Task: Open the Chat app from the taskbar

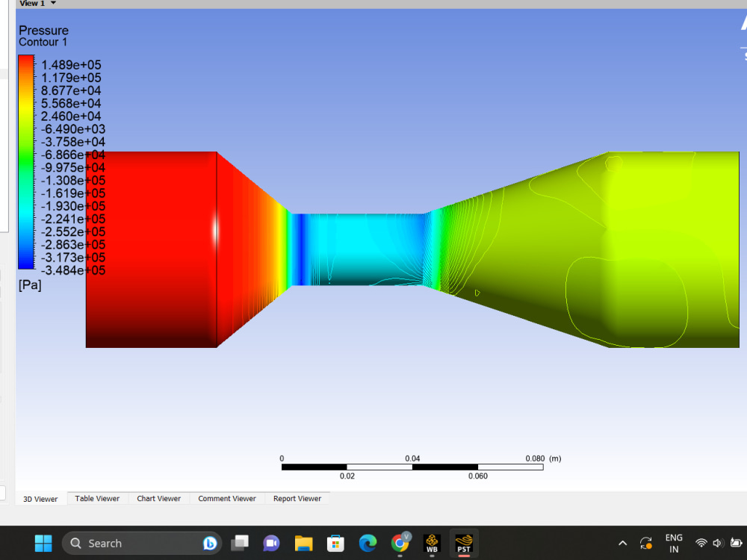Action: coord(270,543)
